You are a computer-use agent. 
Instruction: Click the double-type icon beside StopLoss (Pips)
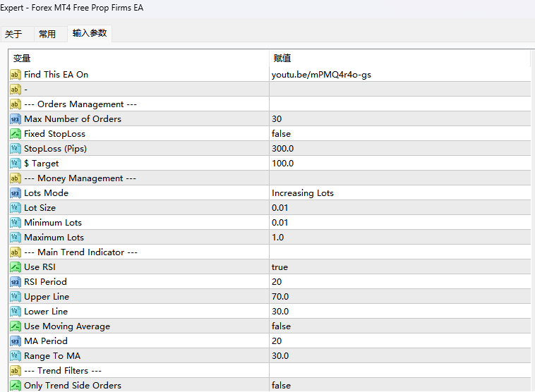16,149
